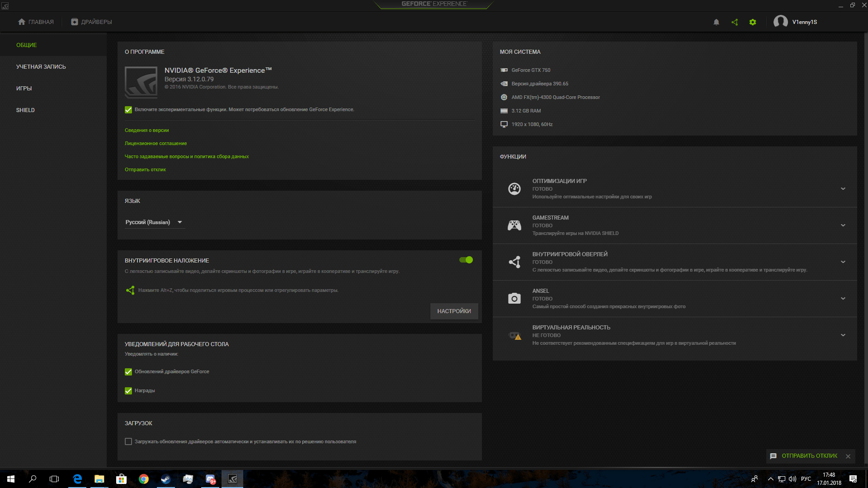The height and width of the screenshot is (488, 868).
Task: Open the share overlay icon in header
Action: [735, 22]
